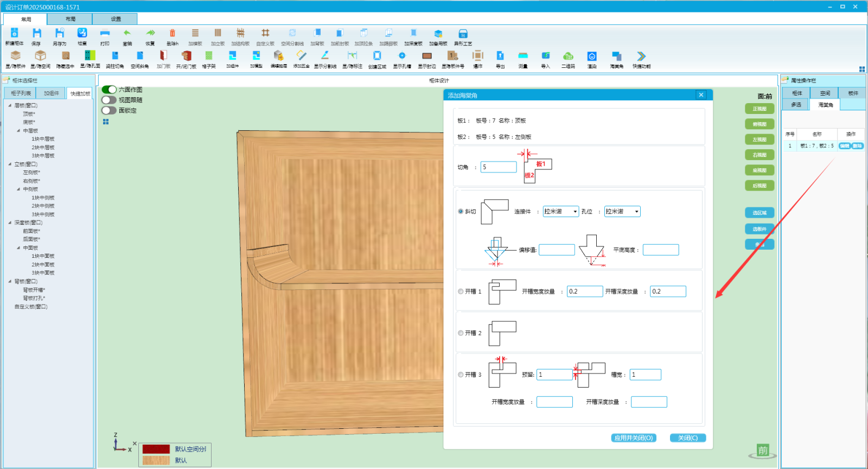Select the 开槽 3 radio option
This screenshot has width=868, height=469.
pyautogui.click(x=461, y=375)
